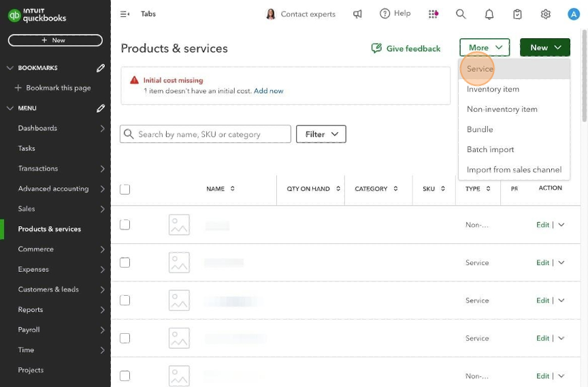
Task: Open the Filter dropdown
Action: tap(321, 134)
